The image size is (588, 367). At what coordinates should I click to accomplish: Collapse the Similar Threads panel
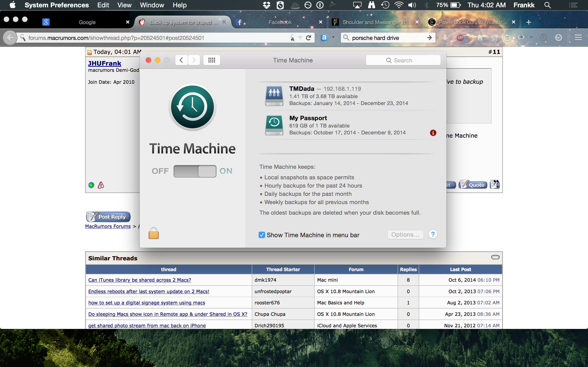pyautogui.click(x=495, y=257)
